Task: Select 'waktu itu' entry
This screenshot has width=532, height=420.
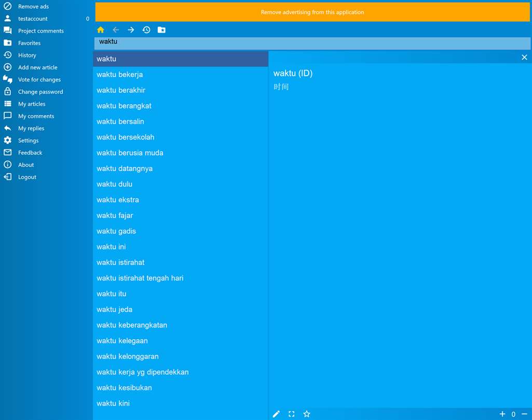Action: [x=181, y=293]
